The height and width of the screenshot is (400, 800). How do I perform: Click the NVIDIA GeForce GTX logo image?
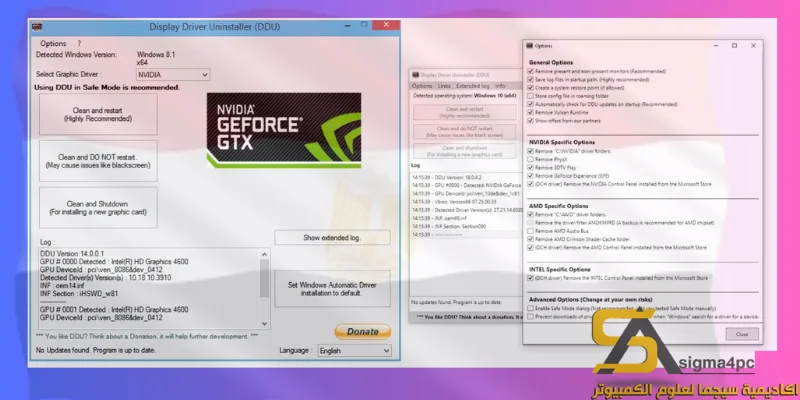[x=284, y=130]
